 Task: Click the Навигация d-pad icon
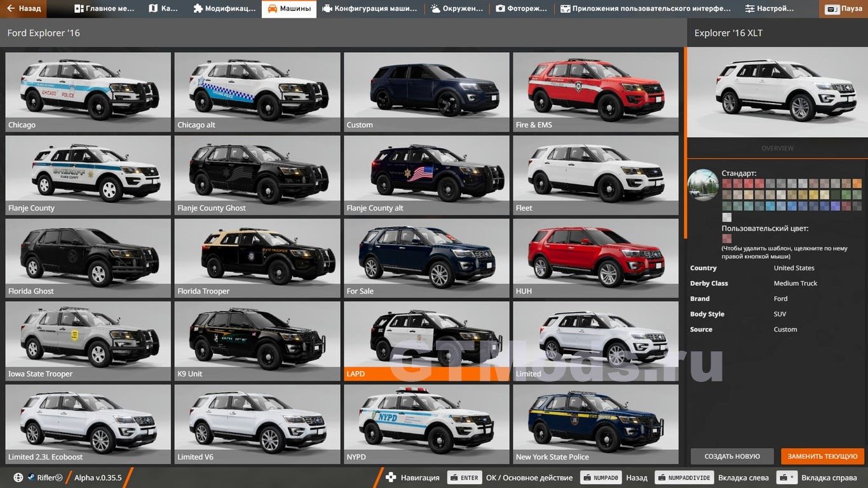click(391, 477)
